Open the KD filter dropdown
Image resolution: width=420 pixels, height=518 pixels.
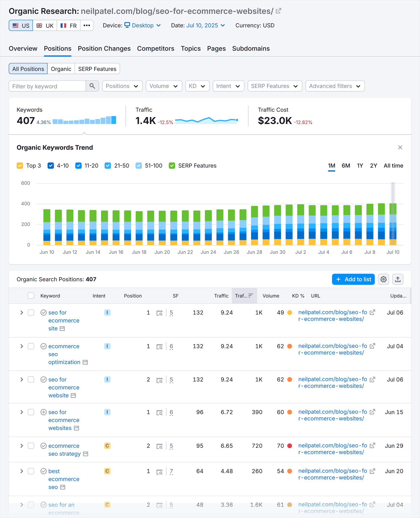pos(197,86)
